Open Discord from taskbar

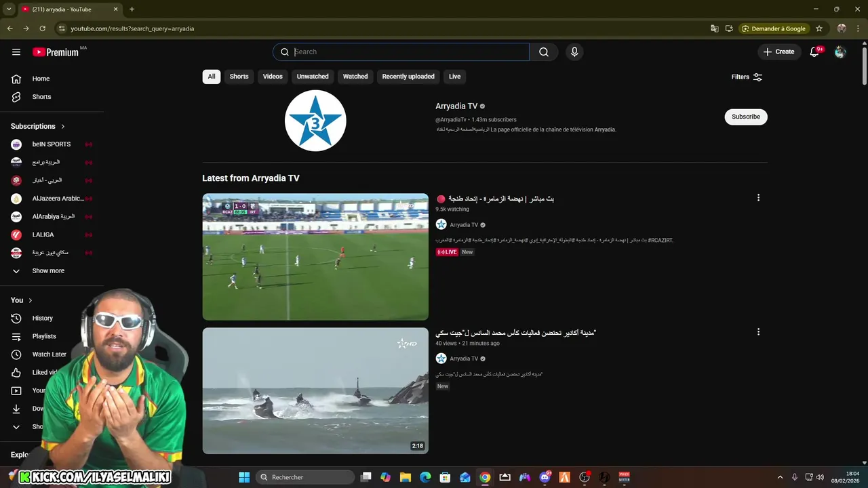[545, 477]
